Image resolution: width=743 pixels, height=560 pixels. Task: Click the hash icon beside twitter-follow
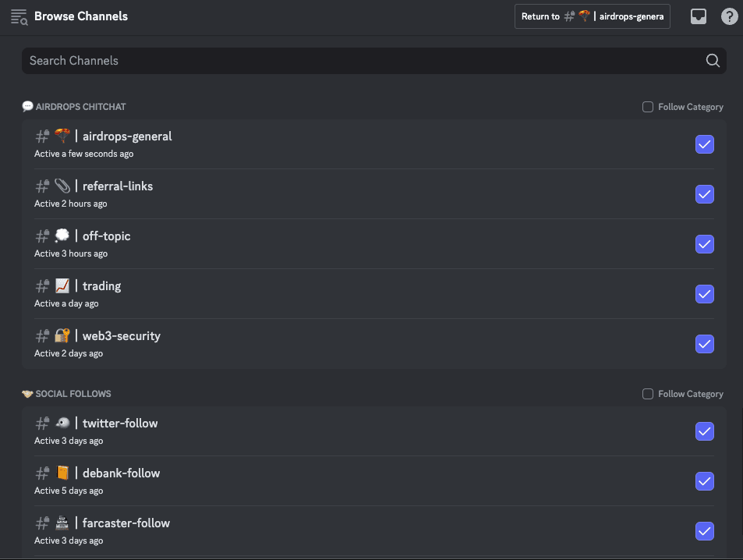point(42,423)
